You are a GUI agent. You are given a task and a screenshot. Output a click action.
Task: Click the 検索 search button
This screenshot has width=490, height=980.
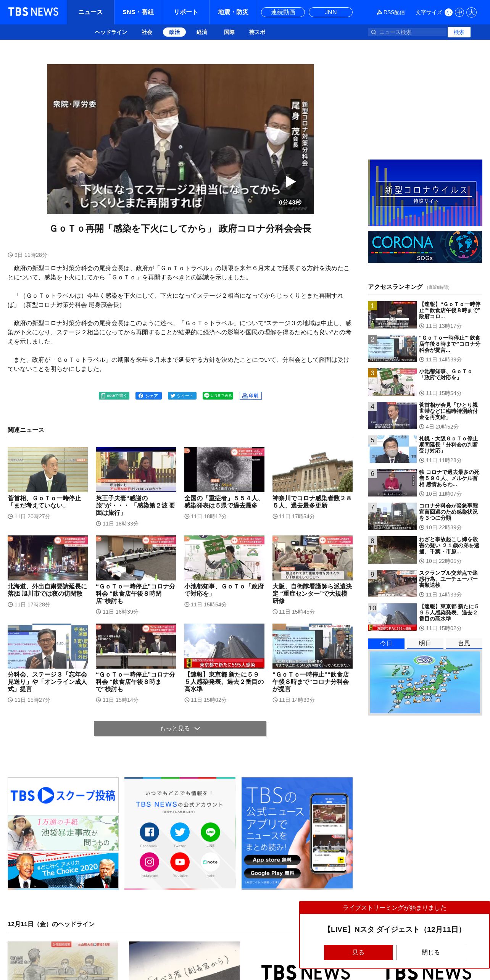(459, 32)
